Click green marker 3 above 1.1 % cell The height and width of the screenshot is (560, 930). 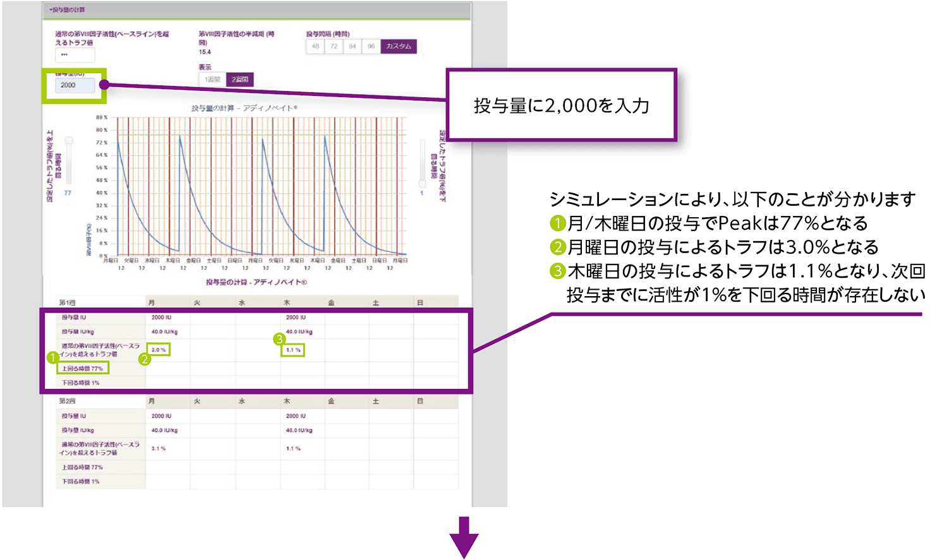(x=279, y=339)
